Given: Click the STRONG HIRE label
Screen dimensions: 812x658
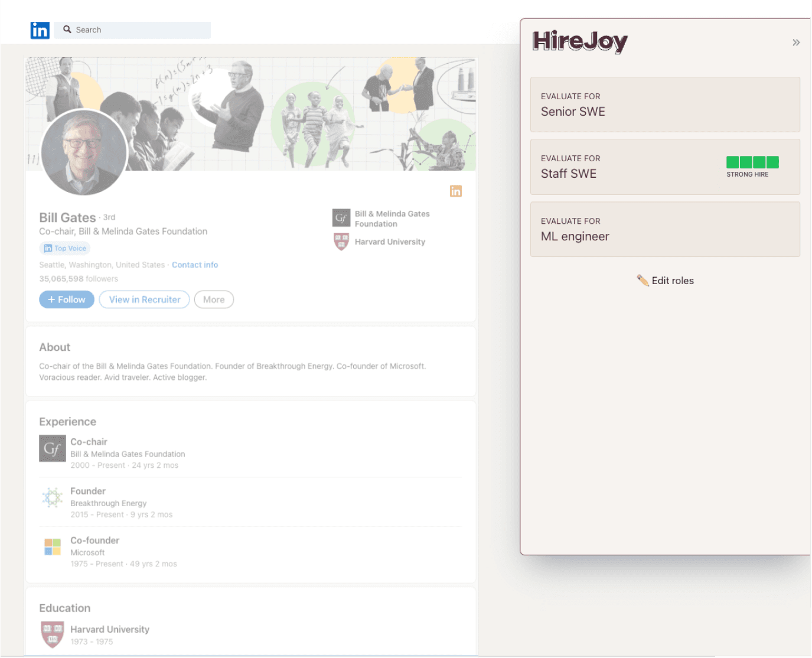Looking at the screenshot, I should [748, 175].
